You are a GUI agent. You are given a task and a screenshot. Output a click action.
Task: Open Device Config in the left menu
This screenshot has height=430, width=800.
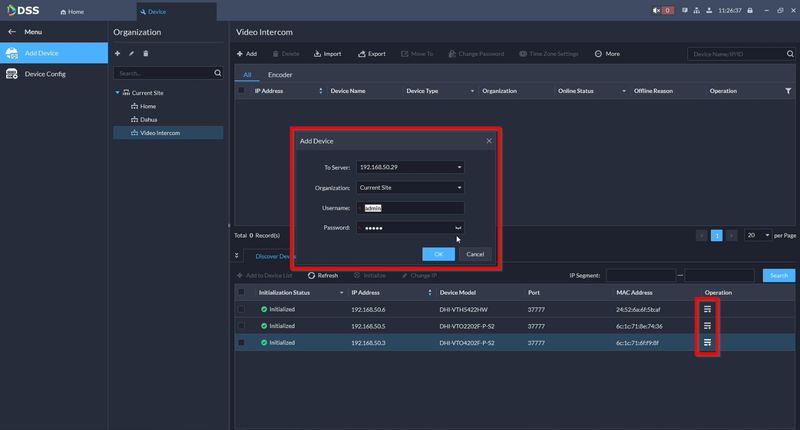(x=46, y=74)
